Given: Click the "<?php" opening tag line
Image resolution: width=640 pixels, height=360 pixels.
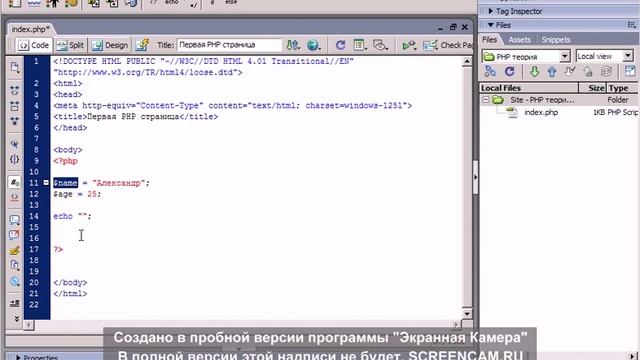Looking at the screenshot, I should [65, 161].
